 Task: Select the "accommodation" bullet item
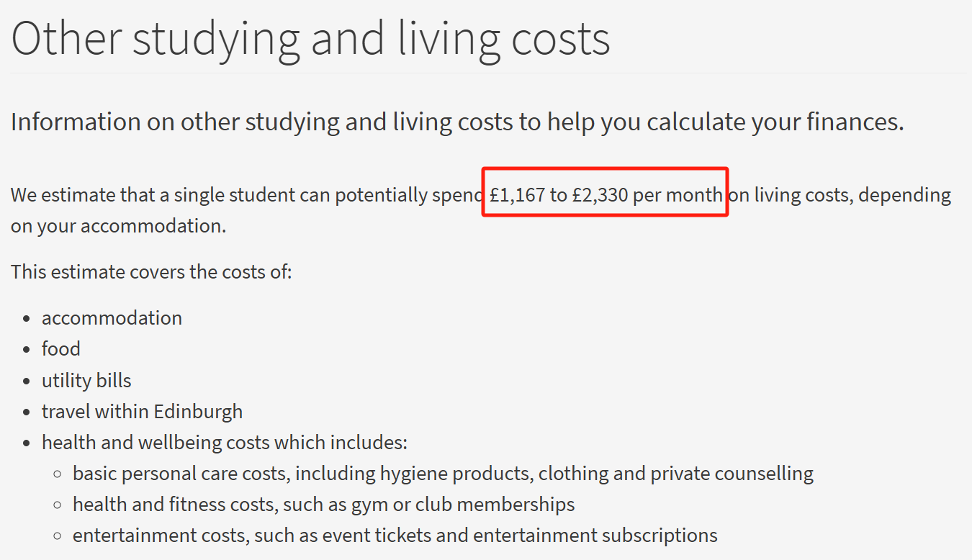click(112, 318)
